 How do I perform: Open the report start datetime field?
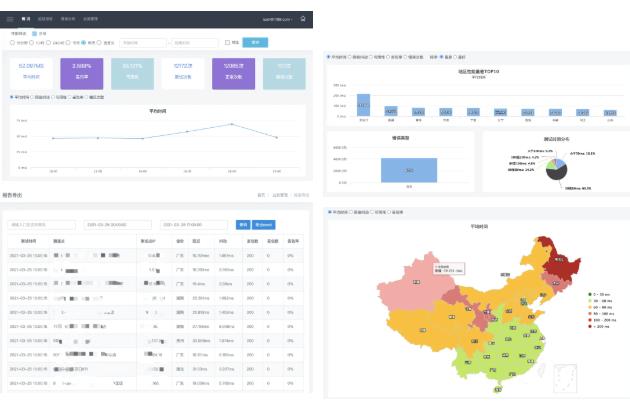118,225
